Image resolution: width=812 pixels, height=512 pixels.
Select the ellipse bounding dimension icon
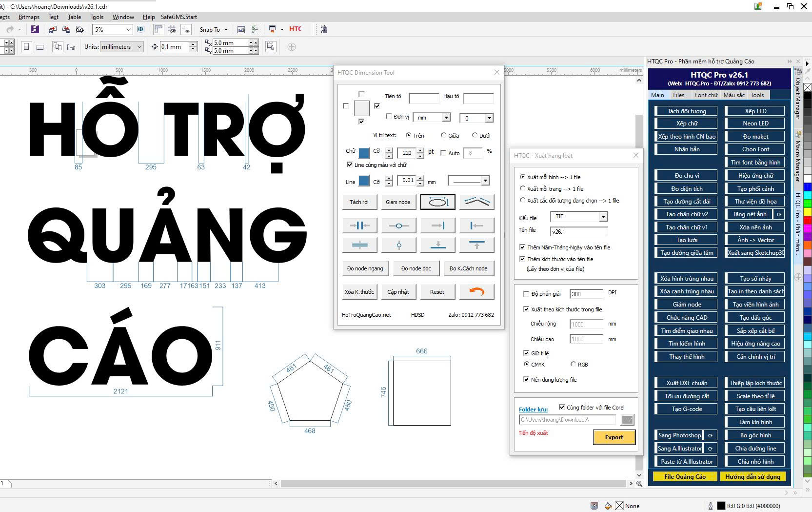coord(437,202)
